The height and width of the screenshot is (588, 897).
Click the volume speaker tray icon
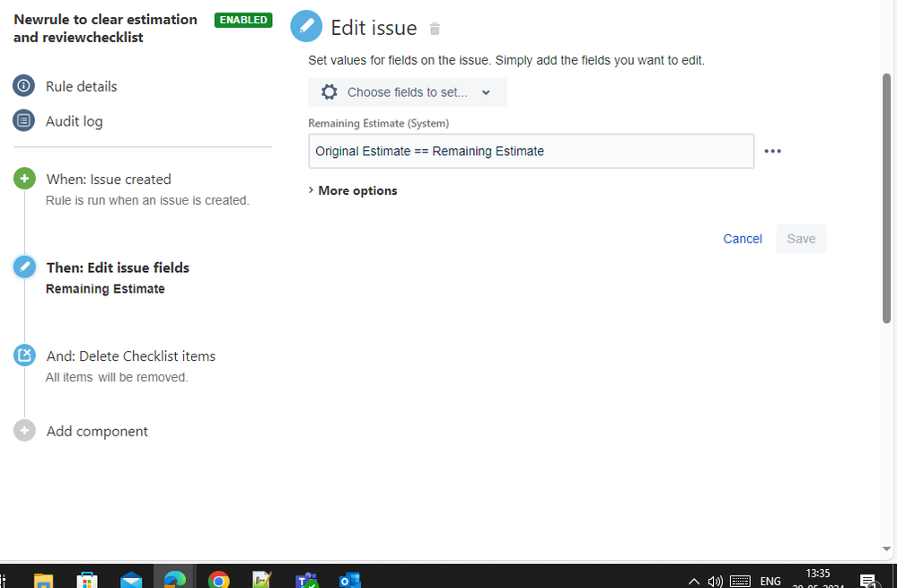(715, 582)
